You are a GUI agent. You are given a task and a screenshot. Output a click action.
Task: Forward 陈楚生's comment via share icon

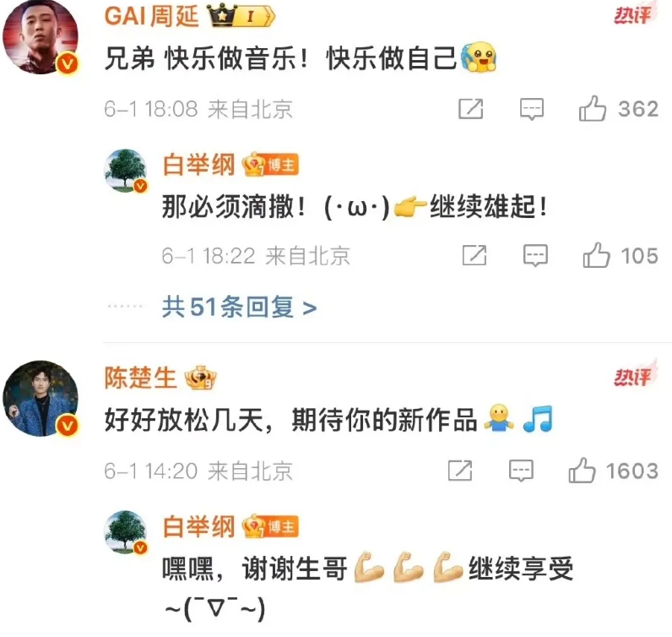pos(460,471)
